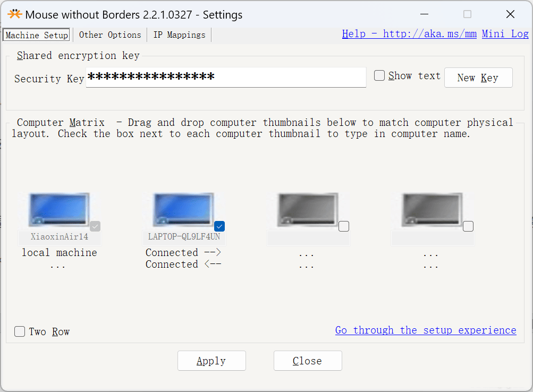
Task: Click inside the Security Key field
Action: (x=226, y=78)
